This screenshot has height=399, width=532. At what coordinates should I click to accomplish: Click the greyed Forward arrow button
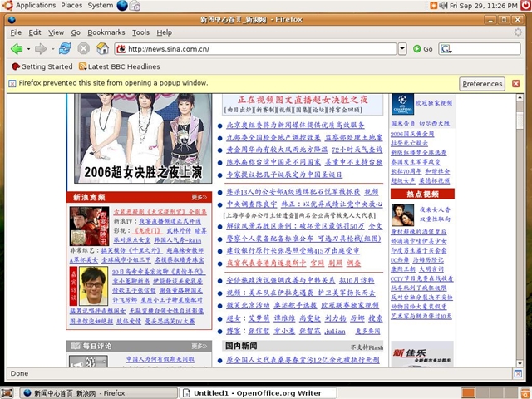pos(41,49)
